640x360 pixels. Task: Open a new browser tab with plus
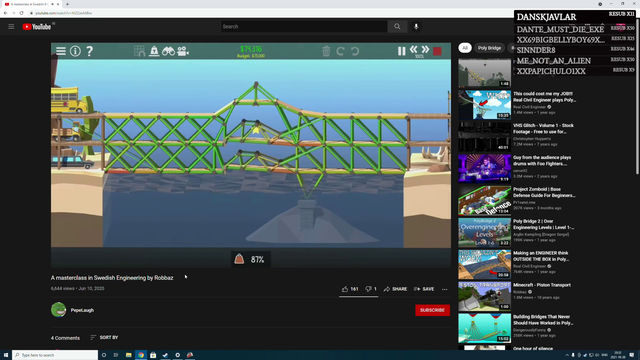point(67,4)
